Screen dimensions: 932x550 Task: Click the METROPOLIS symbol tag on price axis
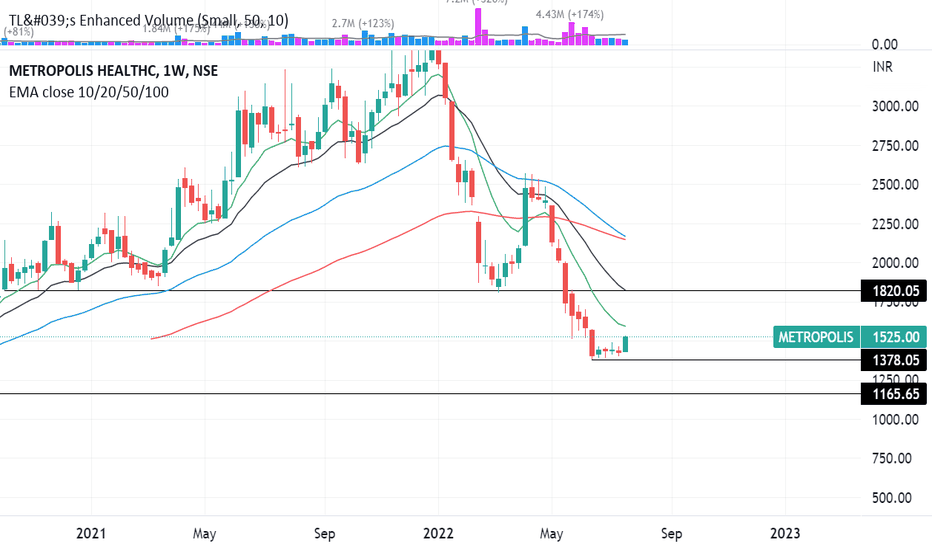(x=816, y=337)
